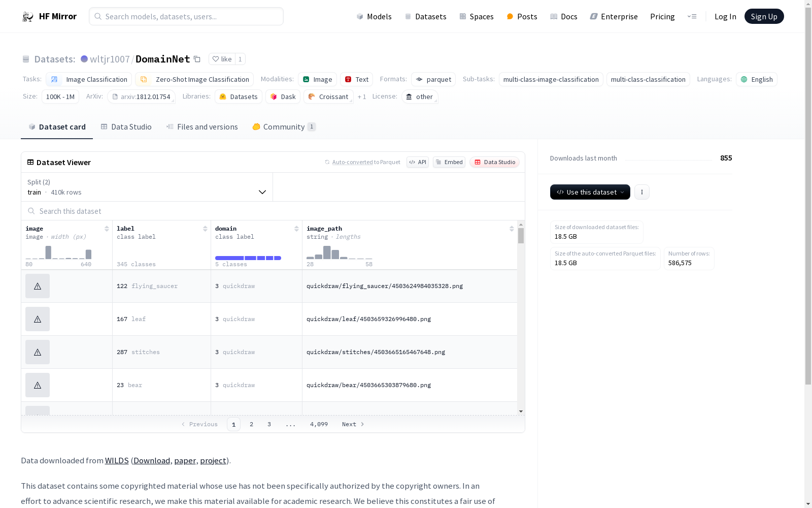
Task: Select the English language tag
Action: [x=757, y=79]
